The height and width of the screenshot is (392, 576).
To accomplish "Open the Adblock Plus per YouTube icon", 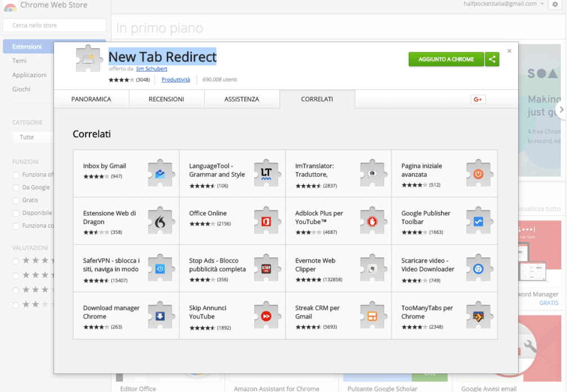I will (x=372, y=221).
